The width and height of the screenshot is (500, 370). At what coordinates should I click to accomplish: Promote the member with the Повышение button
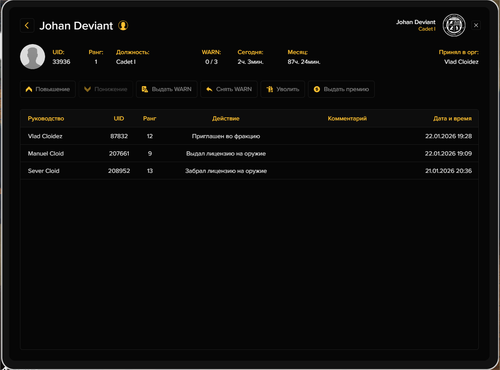48,89
